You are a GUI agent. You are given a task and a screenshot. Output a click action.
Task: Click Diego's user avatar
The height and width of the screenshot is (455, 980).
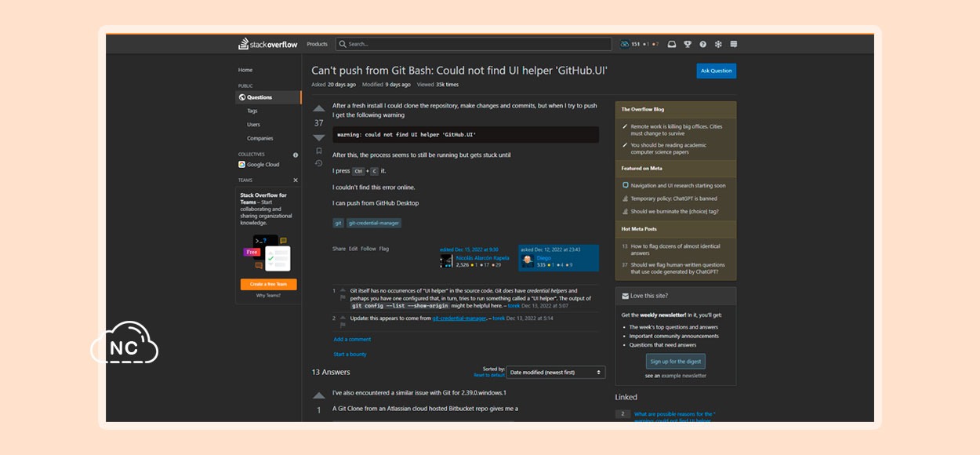click(x=528, y=260)
